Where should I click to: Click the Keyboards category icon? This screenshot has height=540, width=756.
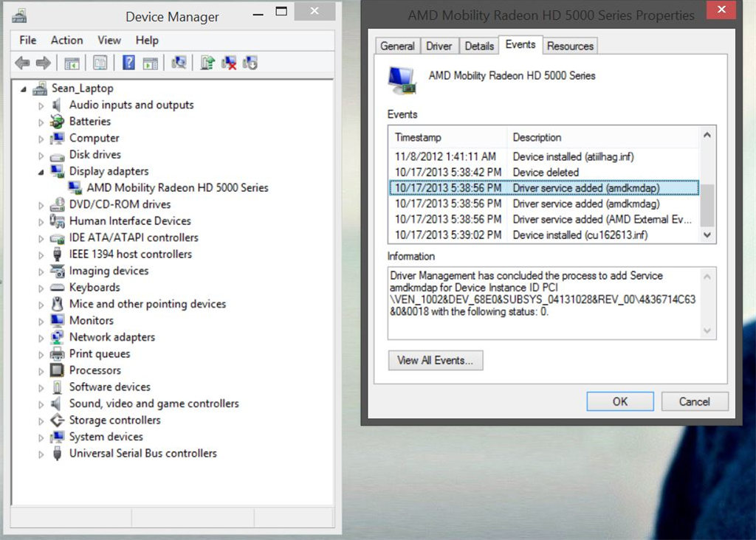pos(57,288)
